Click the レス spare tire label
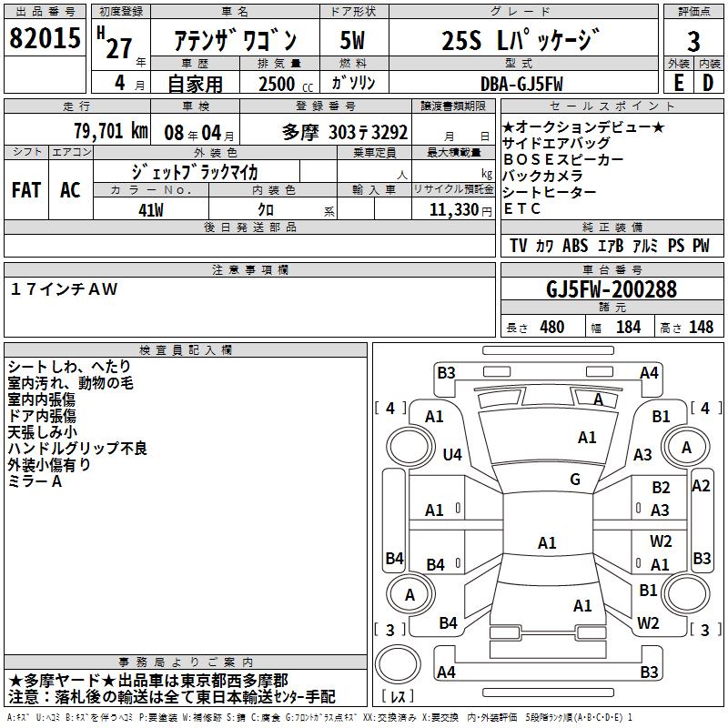Viewport: 728px width, 728px height. tap(398, 696)
